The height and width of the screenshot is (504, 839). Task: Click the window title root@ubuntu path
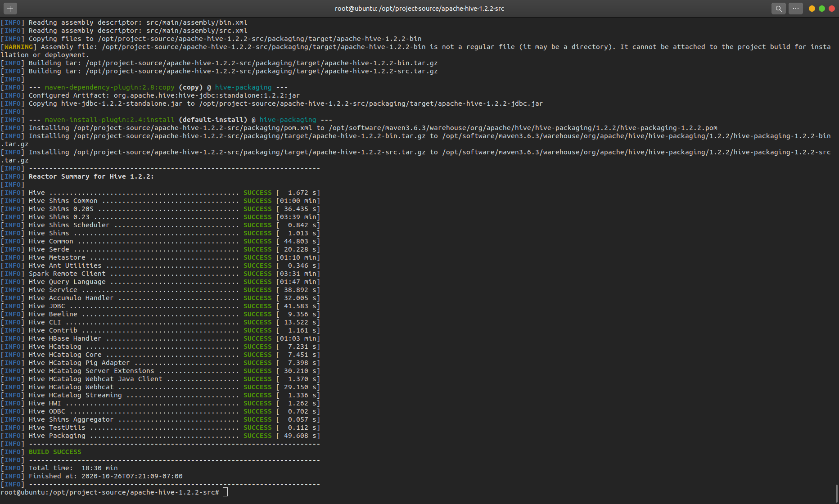click(419, 9)
